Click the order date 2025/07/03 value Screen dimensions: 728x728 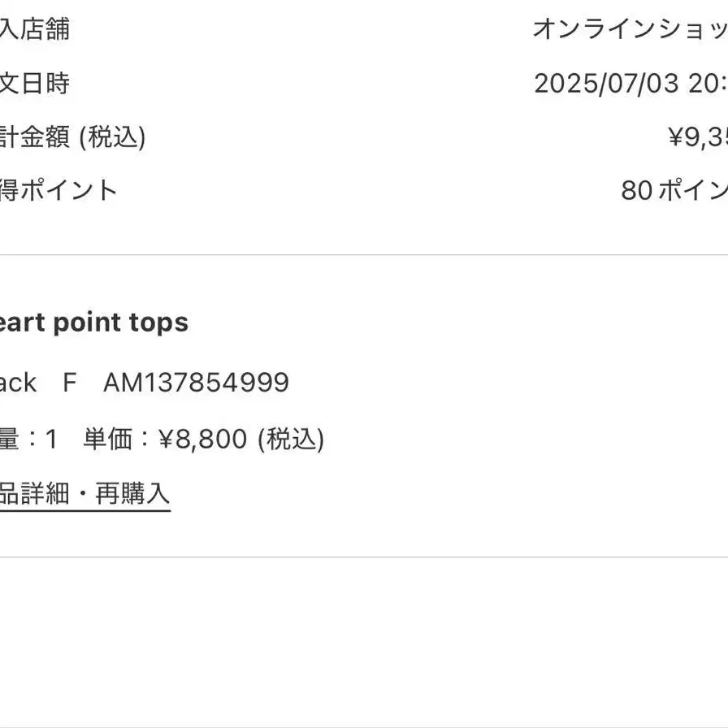click(x=606, y=84)
